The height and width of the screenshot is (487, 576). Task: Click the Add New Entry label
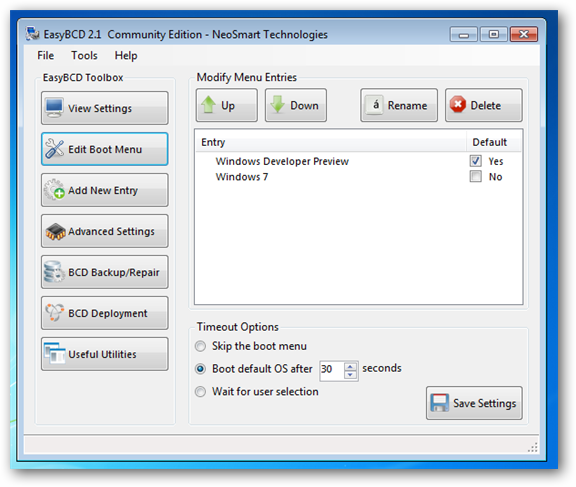coord(103,190)
